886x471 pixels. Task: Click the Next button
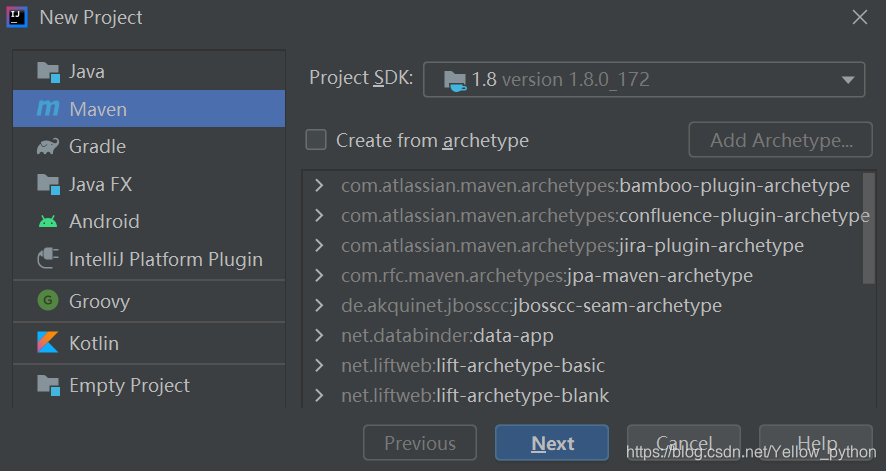(x=551, y=443)
